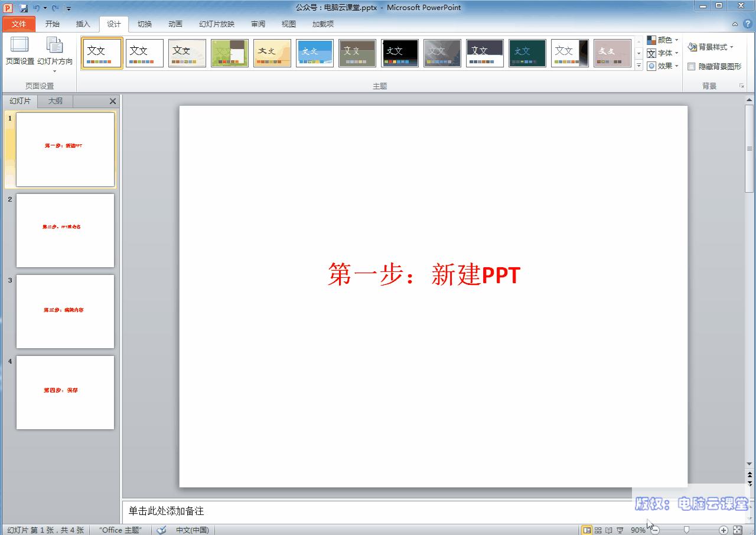
Task: Select the Normal view icon in status bar
Action: tap(587, 530)
